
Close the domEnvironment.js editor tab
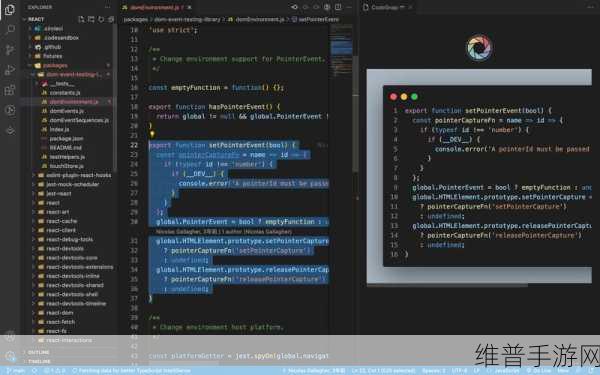[190, 7]
